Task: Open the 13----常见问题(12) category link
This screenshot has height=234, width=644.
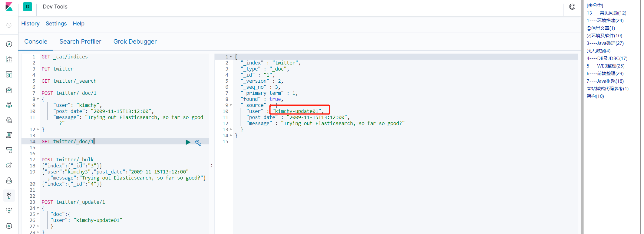Action: (x=606, y=13)
